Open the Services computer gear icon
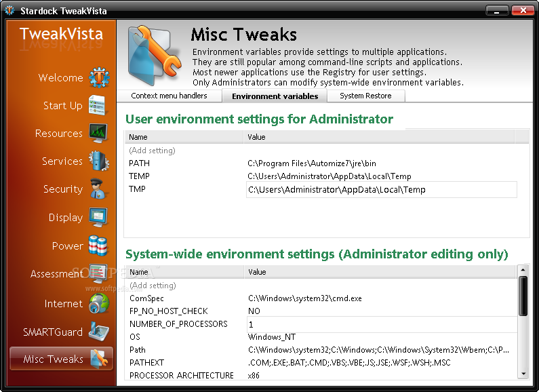This screenshot has width=539, height=392. tap(99, 161)
